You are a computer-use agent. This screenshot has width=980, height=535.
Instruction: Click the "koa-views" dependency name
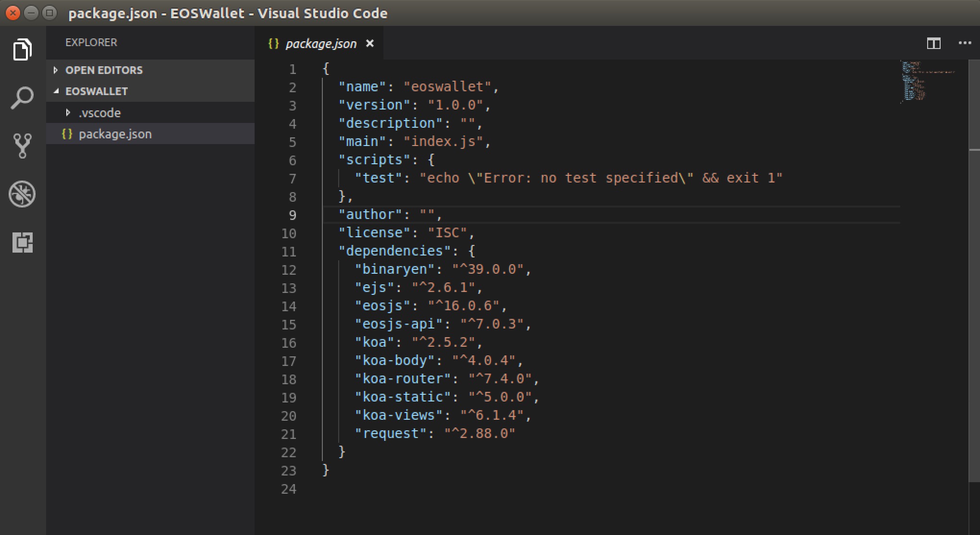[x=399, y=415]
